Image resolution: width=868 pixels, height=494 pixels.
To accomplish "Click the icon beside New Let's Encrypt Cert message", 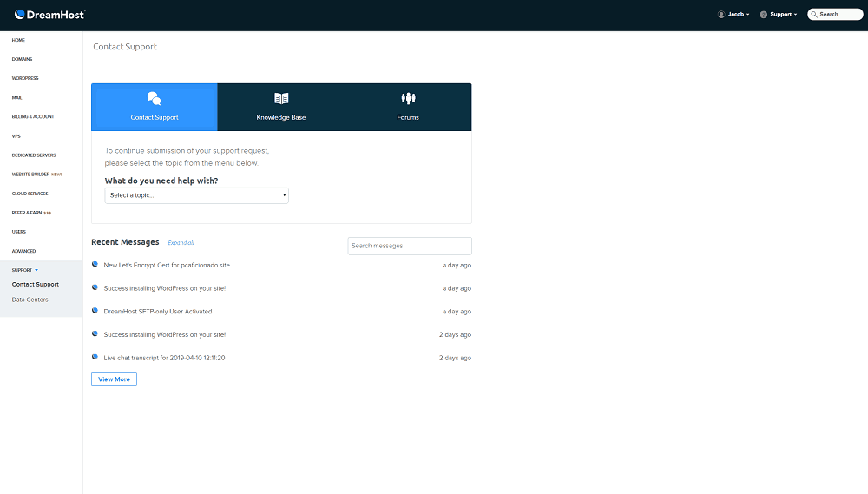I will pos(95,264).
